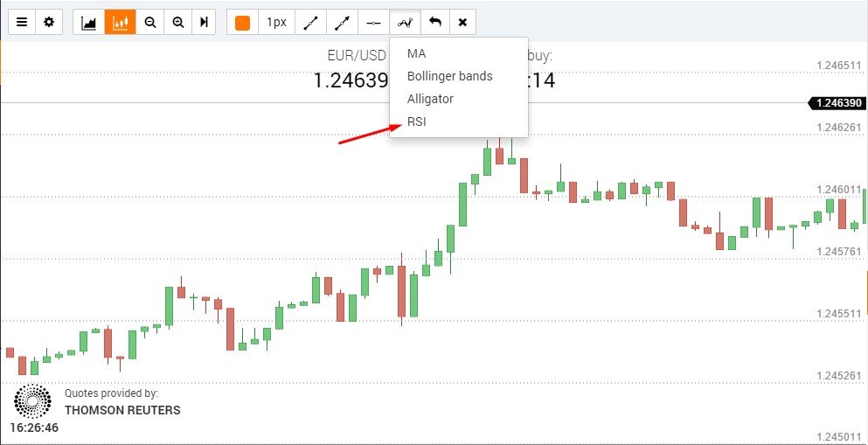Select the trend line tool
Viewport: 868px width, 445px height.
310,22
